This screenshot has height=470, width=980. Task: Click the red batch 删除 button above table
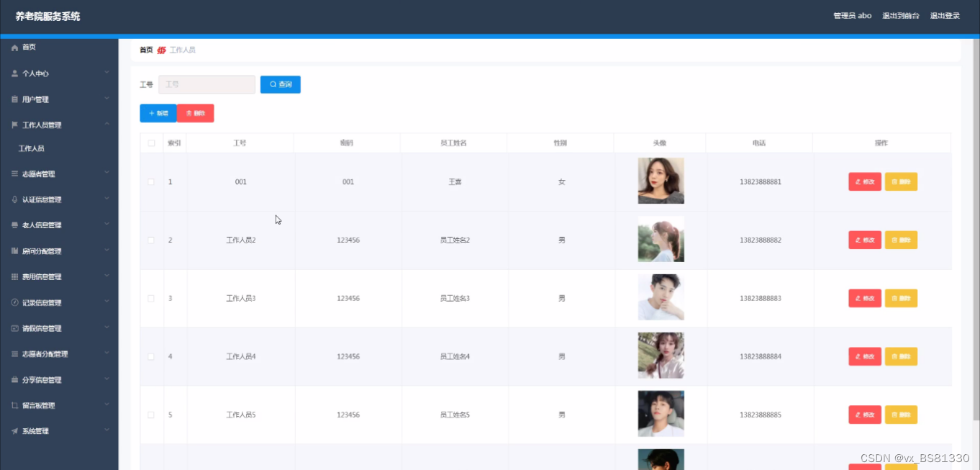[196, 113]
